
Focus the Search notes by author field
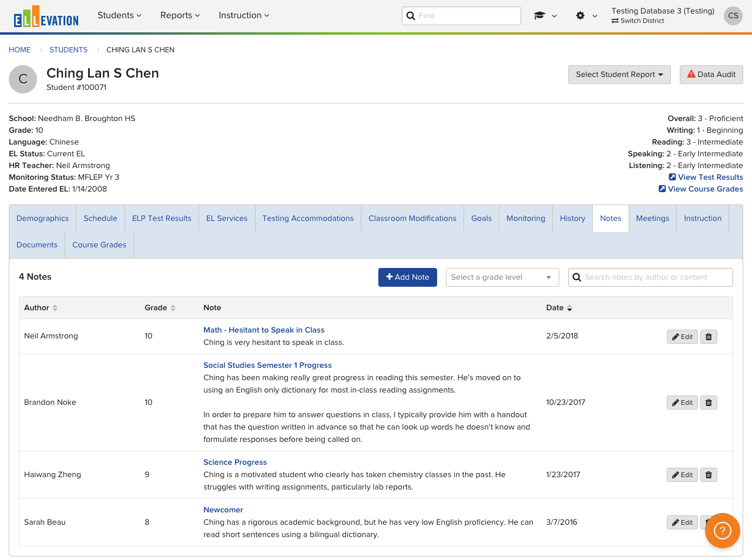[650, 277]
